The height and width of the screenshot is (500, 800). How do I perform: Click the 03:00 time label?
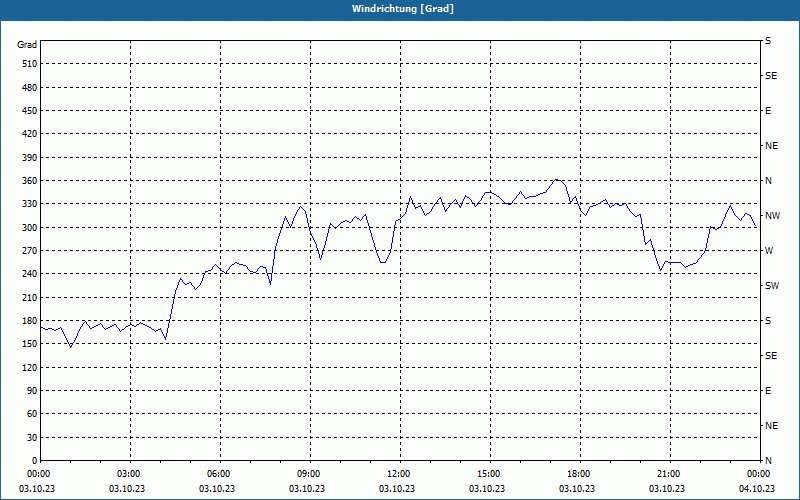pos(131,474)
